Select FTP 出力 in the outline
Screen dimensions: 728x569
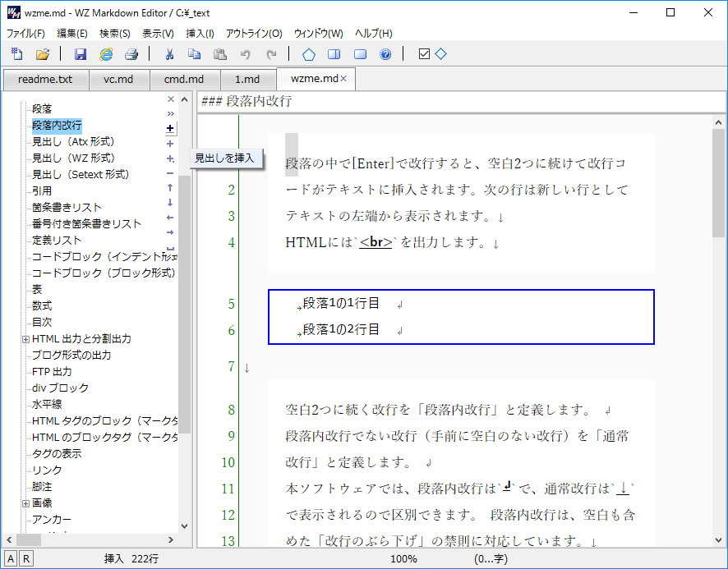pyautogui.click(x=52, y=372)
